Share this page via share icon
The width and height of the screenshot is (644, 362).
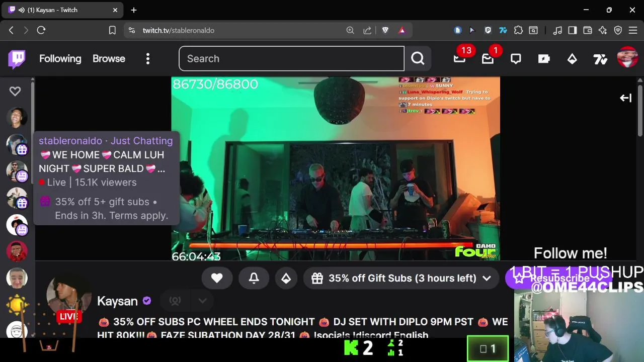click(x=367, y=30)
